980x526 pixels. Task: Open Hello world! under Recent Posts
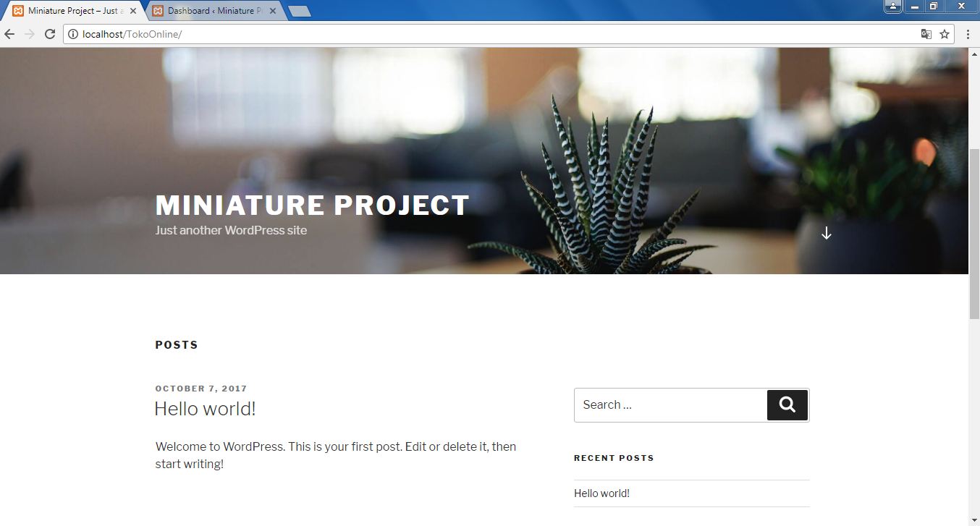pos(601,493)
